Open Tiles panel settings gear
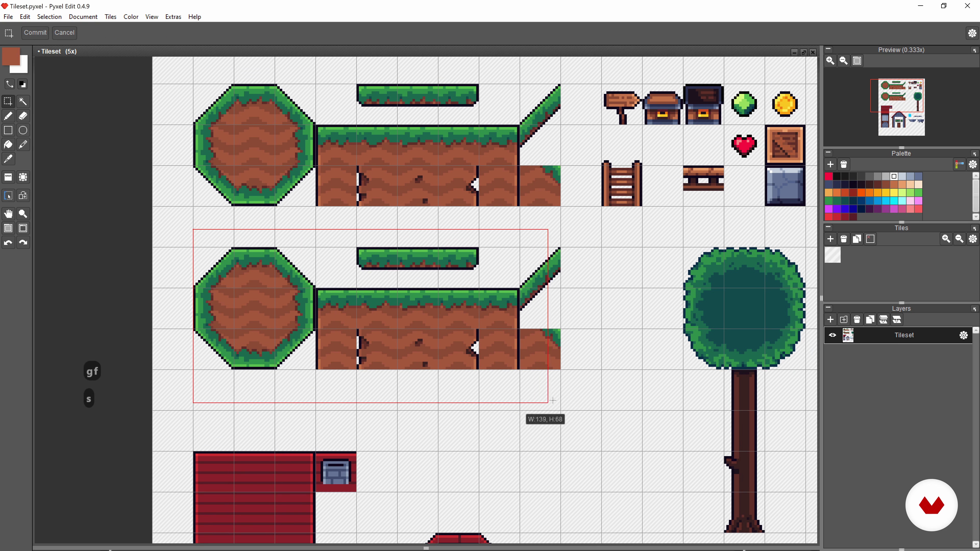 point(973,239)
